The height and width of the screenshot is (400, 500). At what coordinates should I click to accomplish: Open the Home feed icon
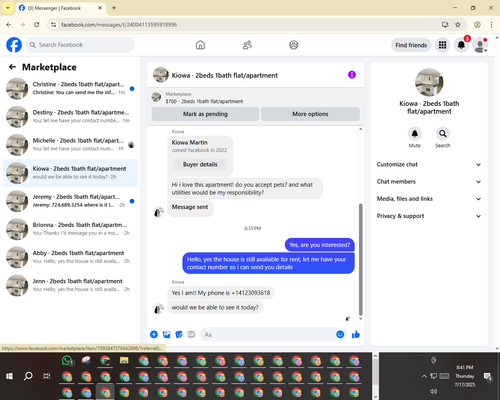click(200, 45)
